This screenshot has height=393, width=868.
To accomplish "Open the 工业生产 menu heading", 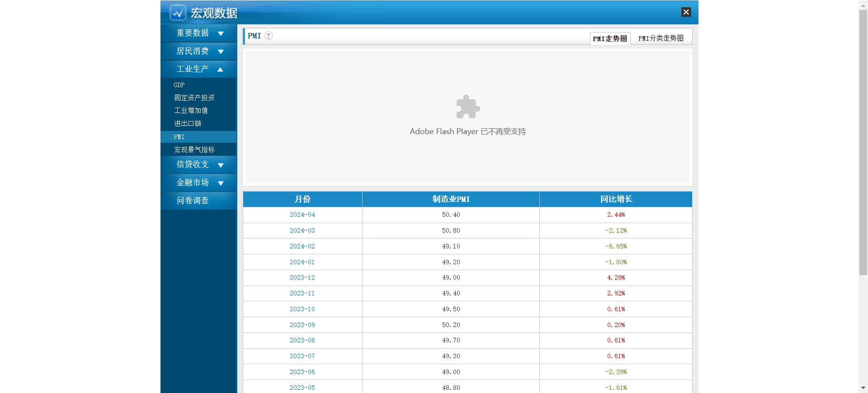I will (193, 69).
